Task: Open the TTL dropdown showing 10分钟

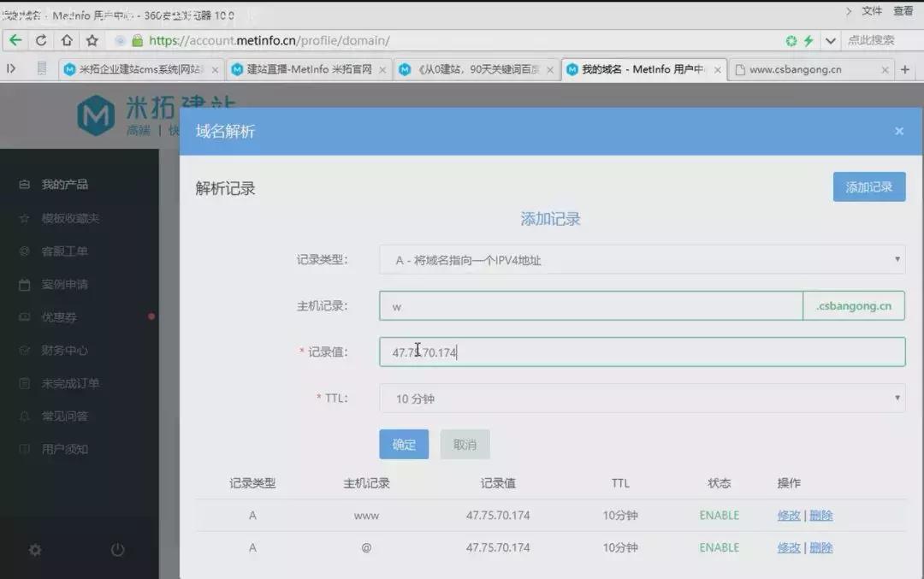Action: 642,398
